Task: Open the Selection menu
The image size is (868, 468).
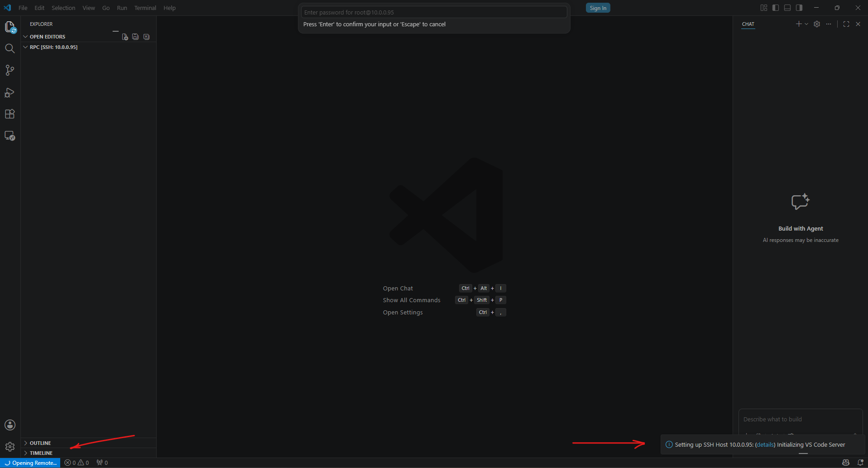Action: tap(63, 8)
